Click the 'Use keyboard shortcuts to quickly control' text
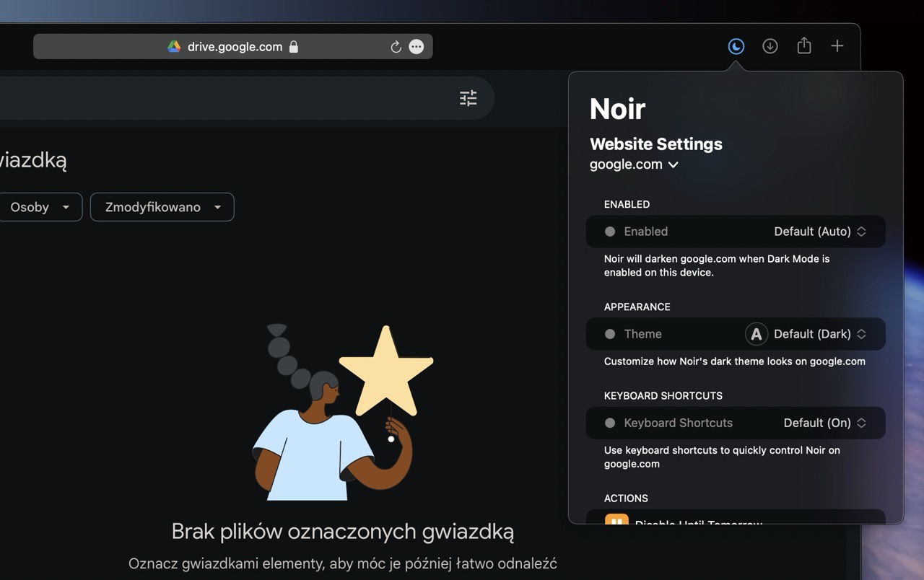The image size is (924, 580). tap(722, 457)
